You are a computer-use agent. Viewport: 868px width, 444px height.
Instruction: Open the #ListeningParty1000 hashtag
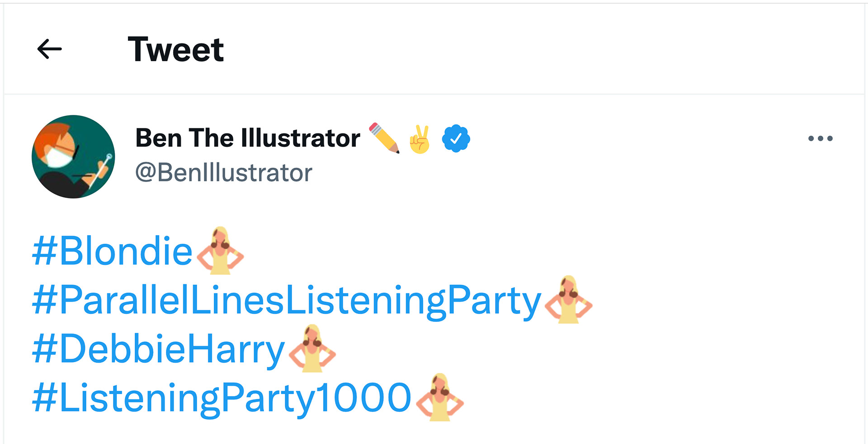(222, 398)
